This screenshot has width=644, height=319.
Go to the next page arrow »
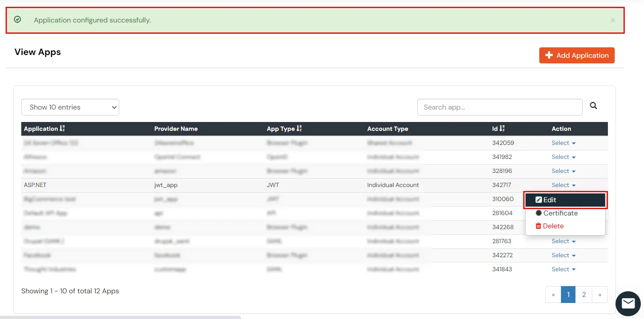(600, 295)
